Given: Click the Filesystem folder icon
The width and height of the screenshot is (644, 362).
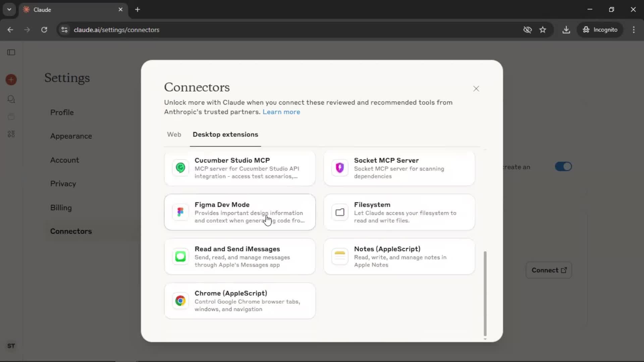Looking at the screenshot, I should pyautogui.click(x=340, y=212).
